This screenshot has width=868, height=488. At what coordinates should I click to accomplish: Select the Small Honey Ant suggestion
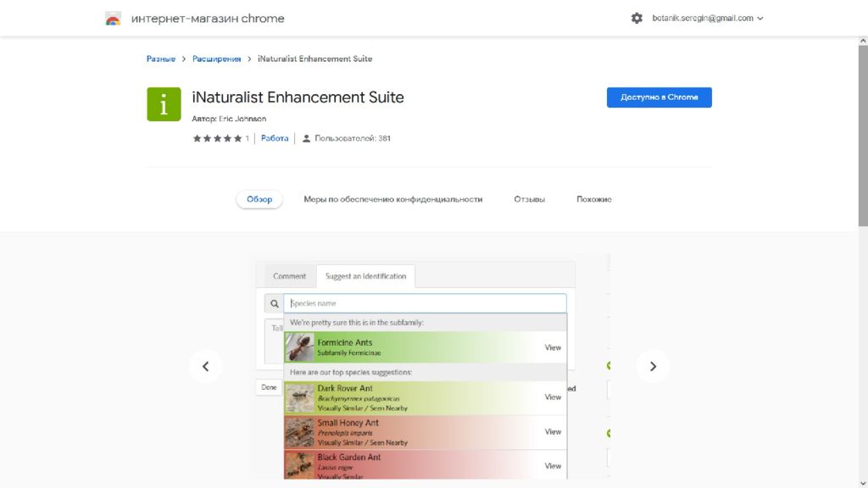click(x=426, y=432)
